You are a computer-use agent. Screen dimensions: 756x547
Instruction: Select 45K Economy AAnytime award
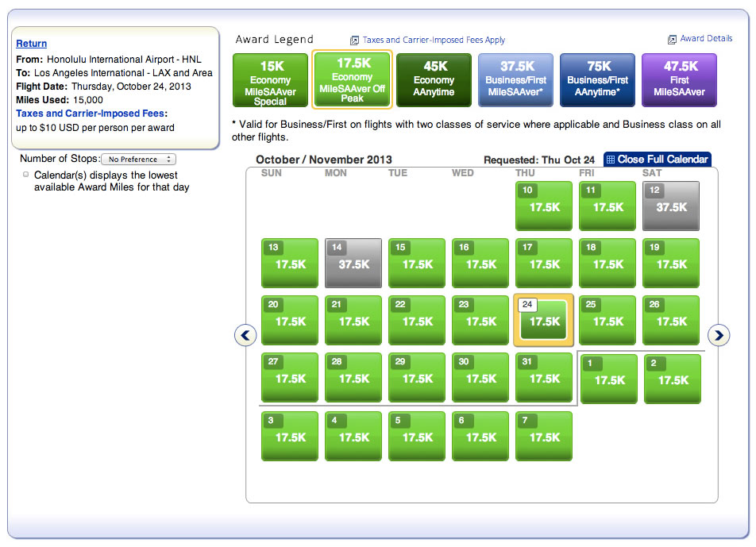434,80
